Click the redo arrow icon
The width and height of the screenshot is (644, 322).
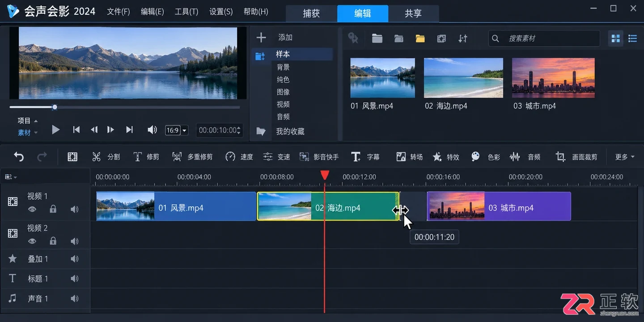(42, 157)
